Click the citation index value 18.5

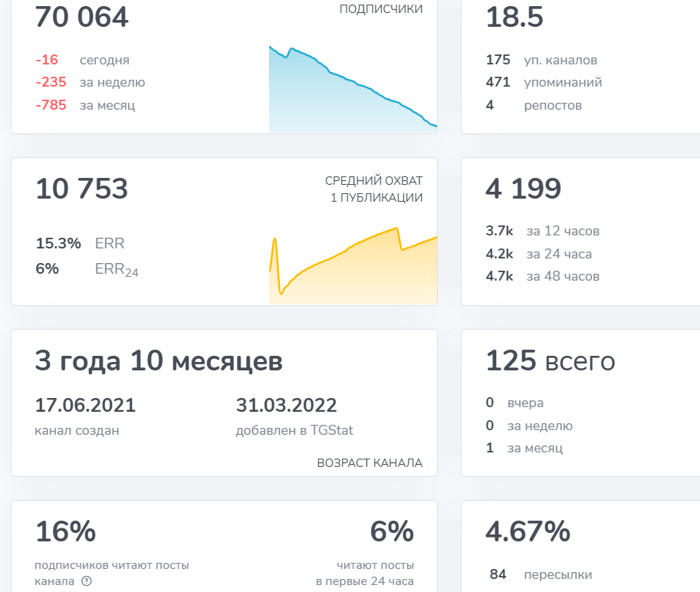click(514, 17)
